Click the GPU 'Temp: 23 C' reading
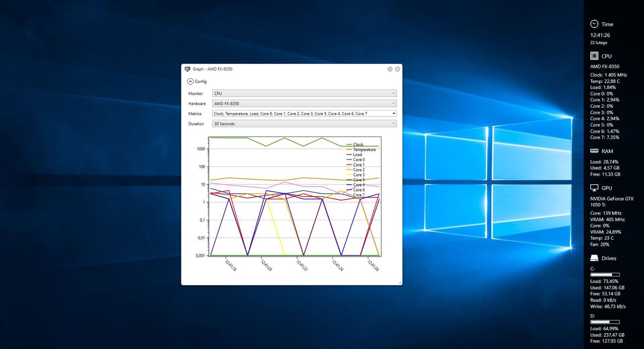Image resolution: width=644 pixels, height=349 pixels. point(602,238)
